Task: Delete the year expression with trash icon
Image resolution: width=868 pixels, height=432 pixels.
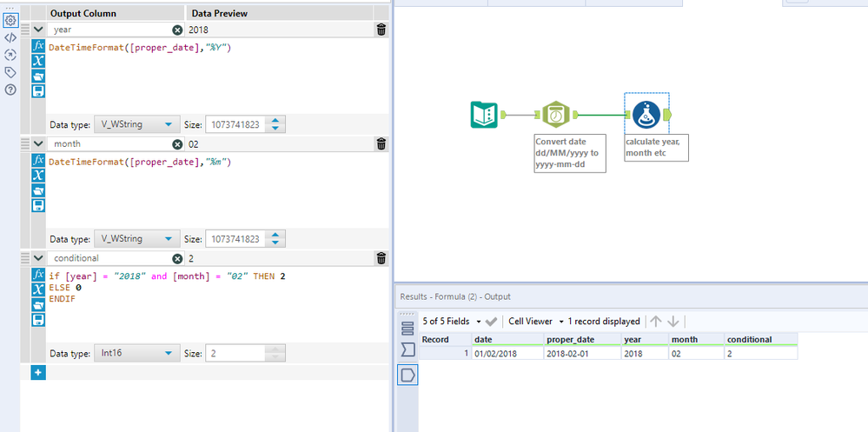Action: (381, 30)
